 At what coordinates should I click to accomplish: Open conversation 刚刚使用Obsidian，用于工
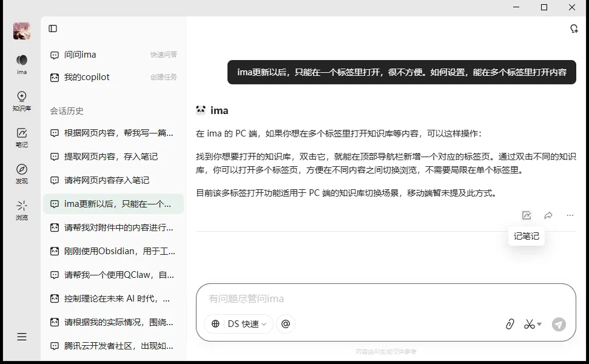tap(113, 251)
